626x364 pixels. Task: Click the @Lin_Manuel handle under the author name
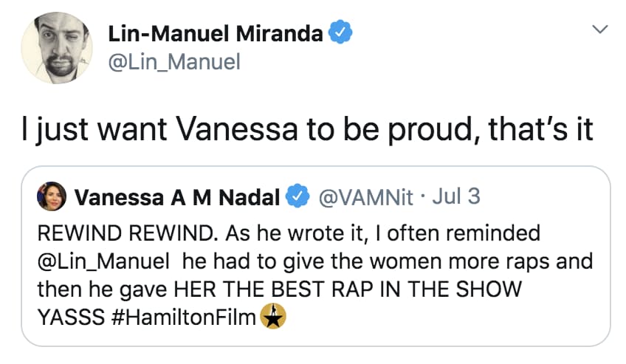coord(173,63)
